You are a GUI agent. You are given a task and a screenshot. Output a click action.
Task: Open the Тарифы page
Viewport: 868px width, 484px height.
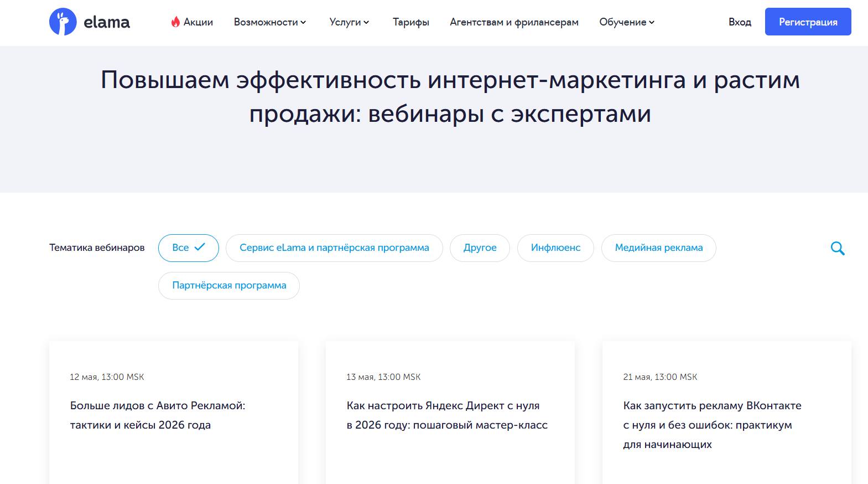pyautogui.click(x=411, y=22)
